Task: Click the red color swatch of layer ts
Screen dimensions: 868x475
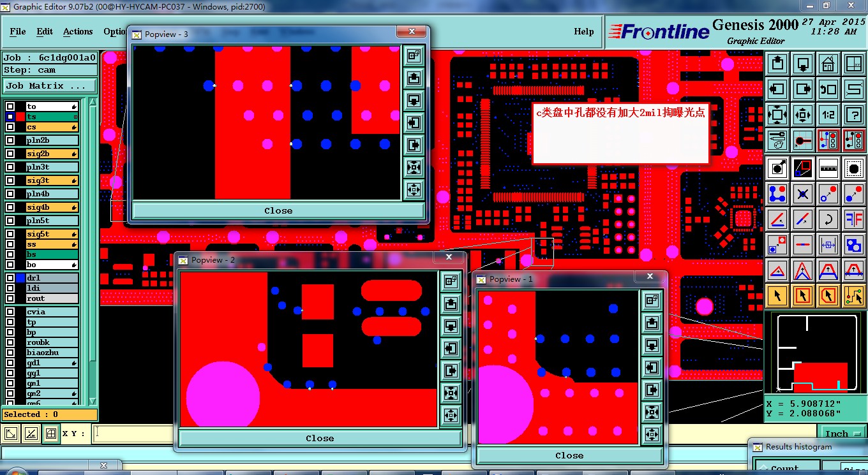Action: coord(20,117)
